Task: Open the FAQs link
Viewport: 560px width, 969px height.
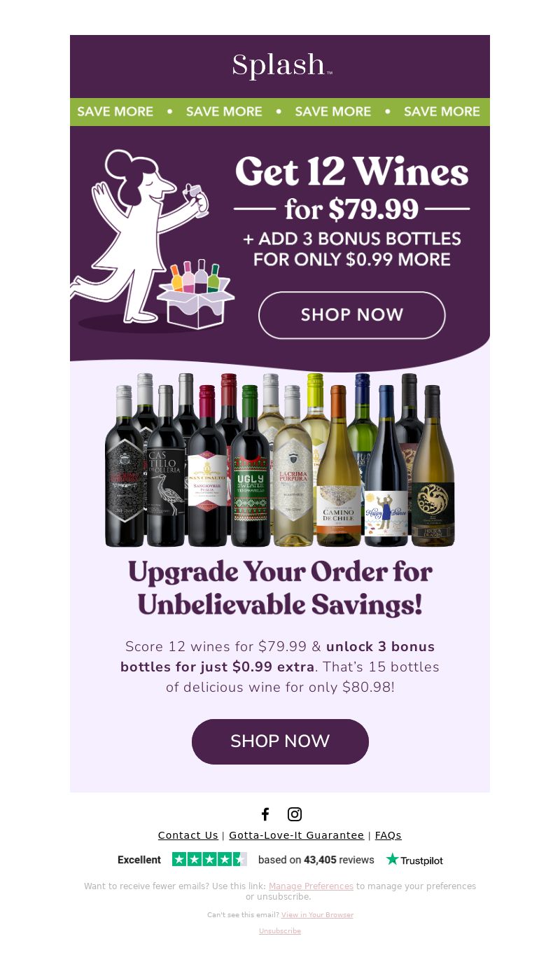Action: (388, 835)
